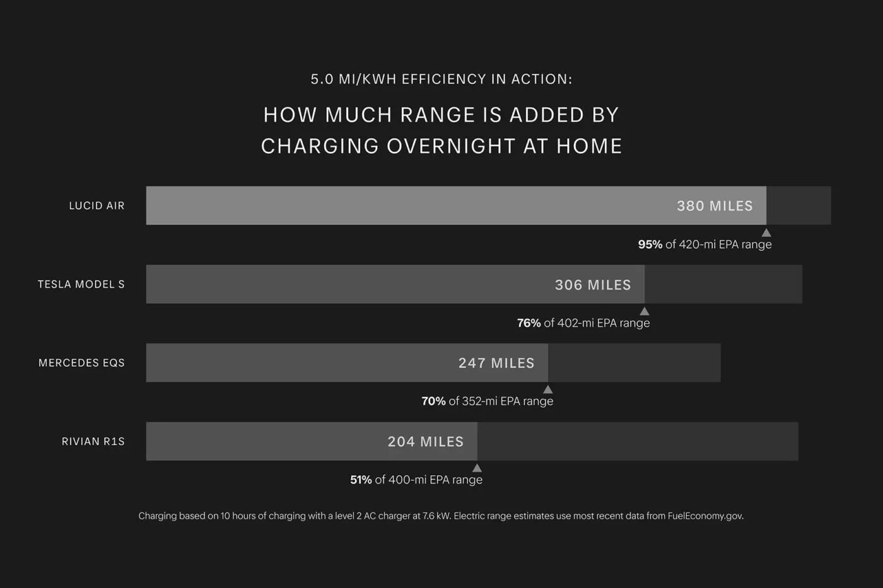Select the 247 MILES bar label
The height and width of the screenshot is (588, 883).
click(x=496, y=363)
